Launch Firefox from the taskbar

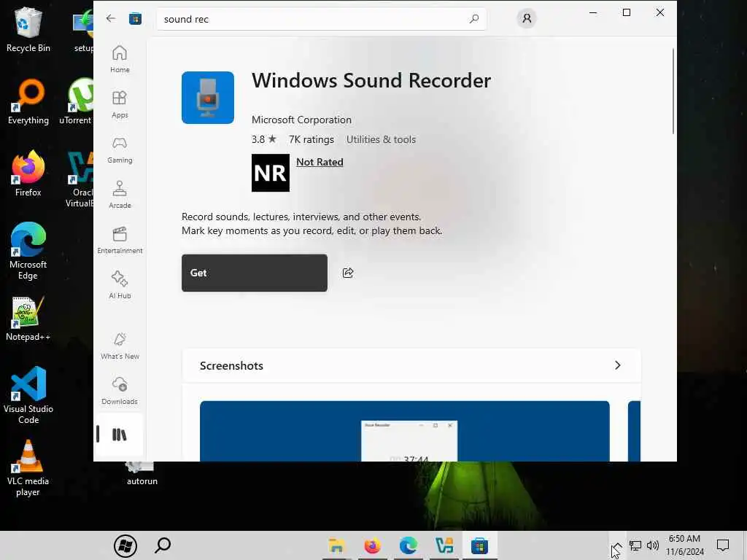point(372,545)
